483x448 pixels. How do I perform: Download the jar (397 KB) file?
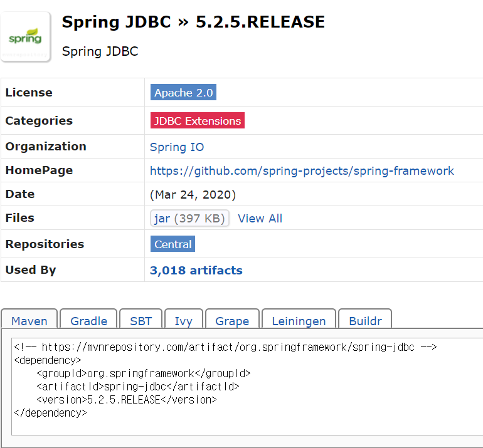point(189,218)
